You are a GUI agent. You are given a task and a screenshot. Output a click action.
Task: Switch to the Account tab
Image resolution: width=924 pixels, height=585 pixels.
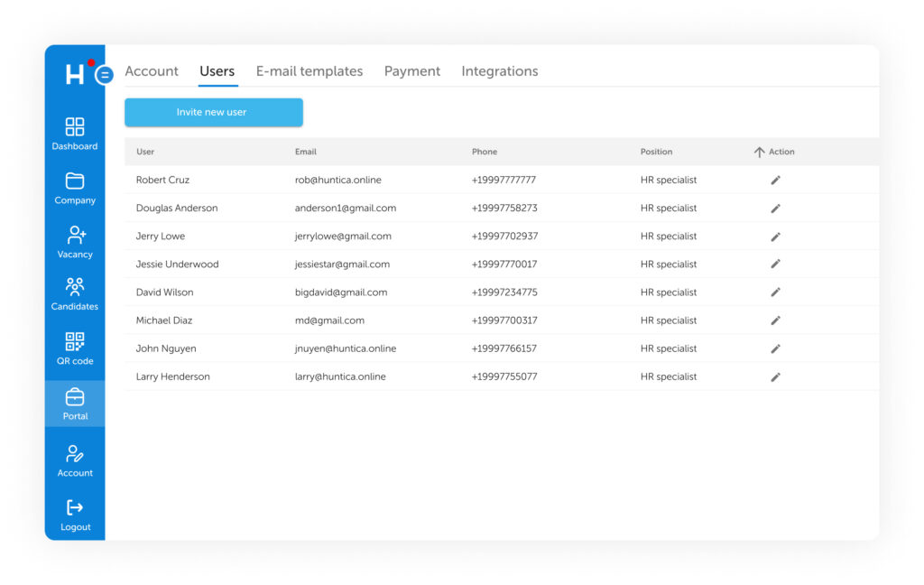152,71
